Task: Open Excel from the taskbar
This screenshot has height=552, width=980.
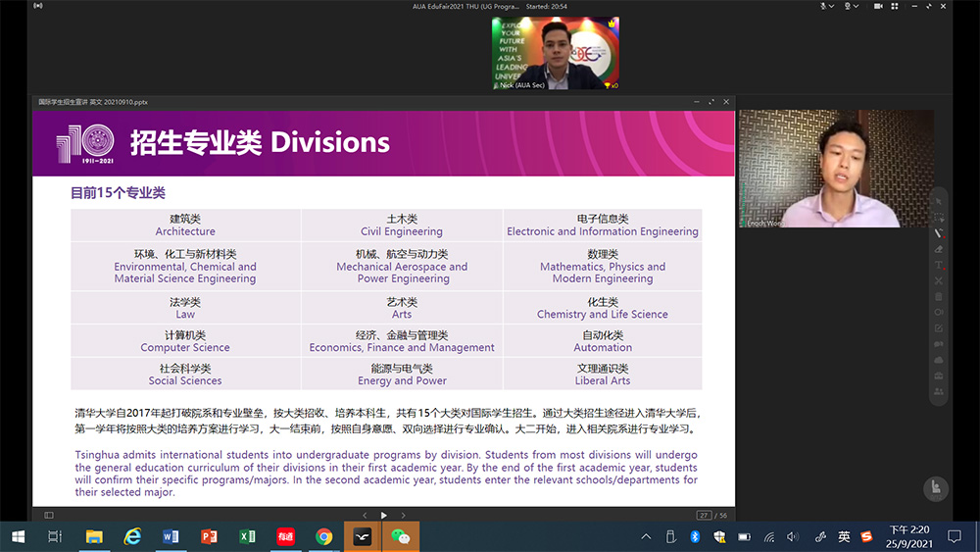Action: click(248, 536)
